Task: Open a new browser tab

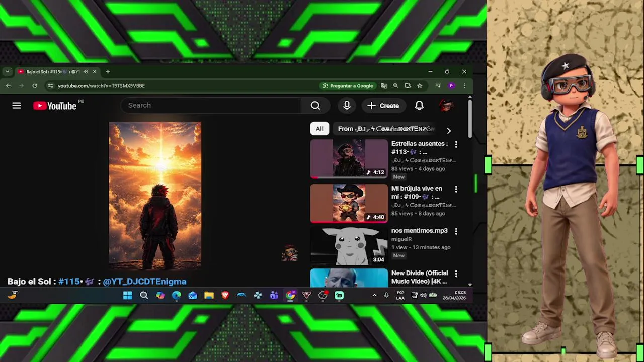Action: pyautogui.click(x=108, y=72)
